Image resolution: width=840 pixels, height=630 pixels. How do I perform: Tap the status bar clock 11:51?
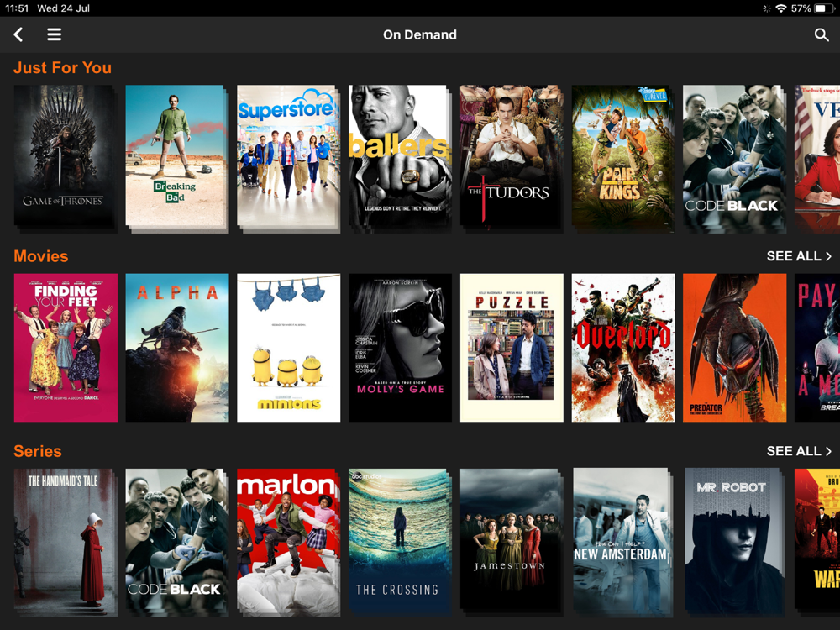click(17, 8)
